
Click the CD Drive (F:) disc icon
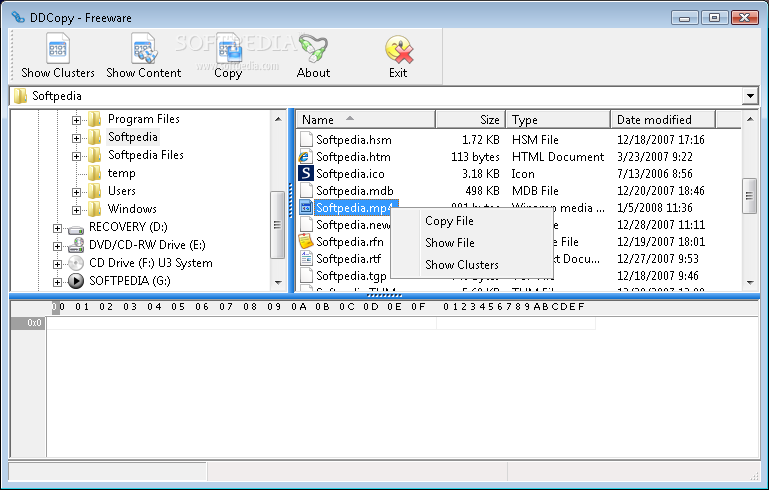click(76, 263)
